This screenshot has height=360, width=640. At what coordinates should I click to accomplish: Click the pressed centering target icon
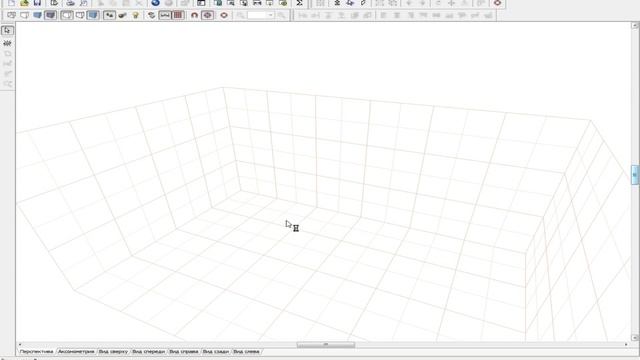[207, 15]
